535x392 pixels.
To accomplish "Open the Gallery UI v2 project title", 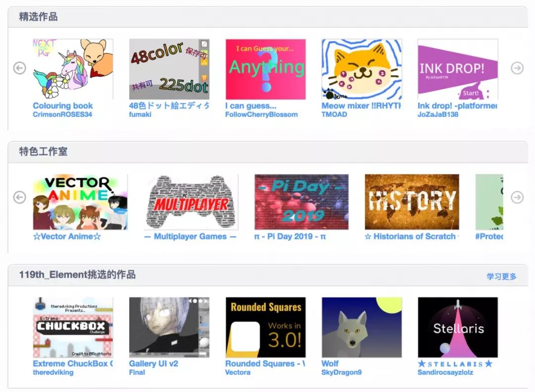I will [154, 364].
